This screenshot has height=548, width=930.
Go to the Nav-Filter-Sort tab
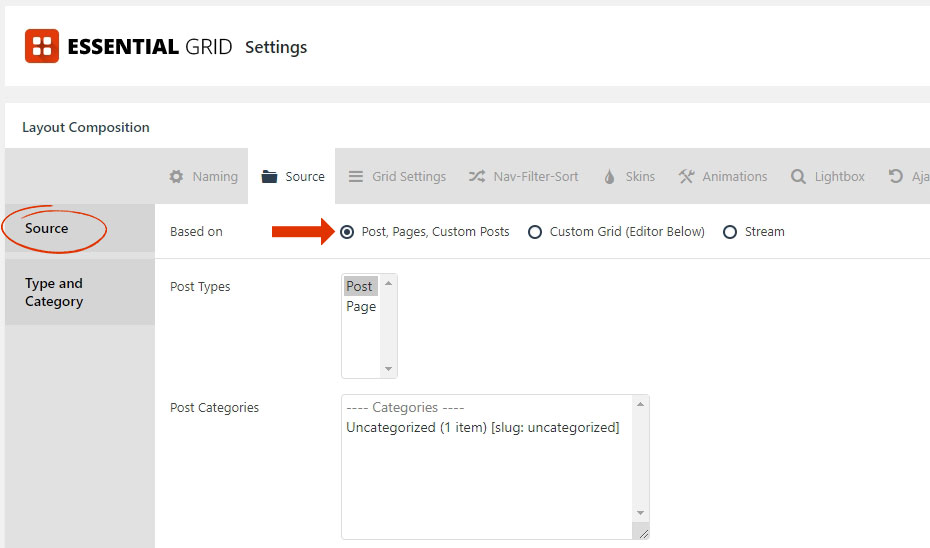pyautogui.click(x=523, y=176)
